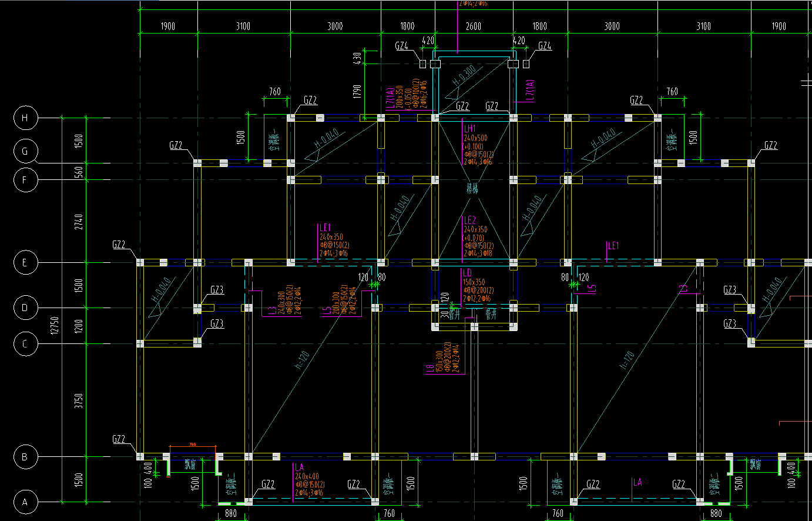Click the 240x500 beam size text
The image size is (812, 521).
[475, 138]
